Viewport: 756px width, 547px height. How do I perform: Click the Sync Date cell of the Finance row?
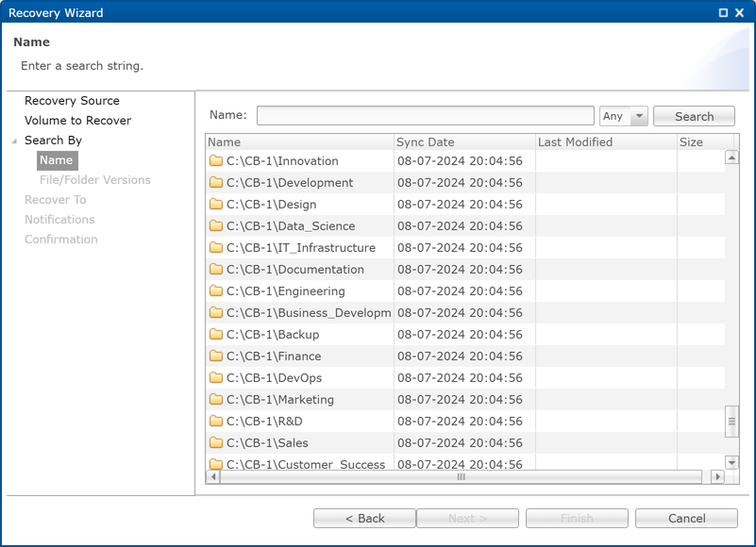pos(464,356)
